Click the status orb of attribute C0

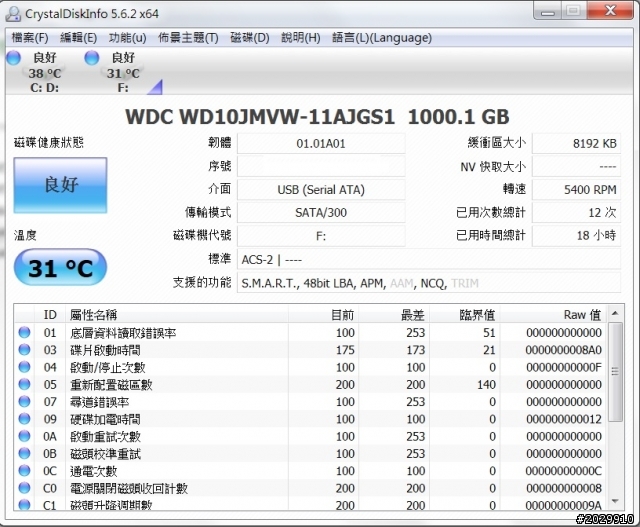(x=24, y=488)
